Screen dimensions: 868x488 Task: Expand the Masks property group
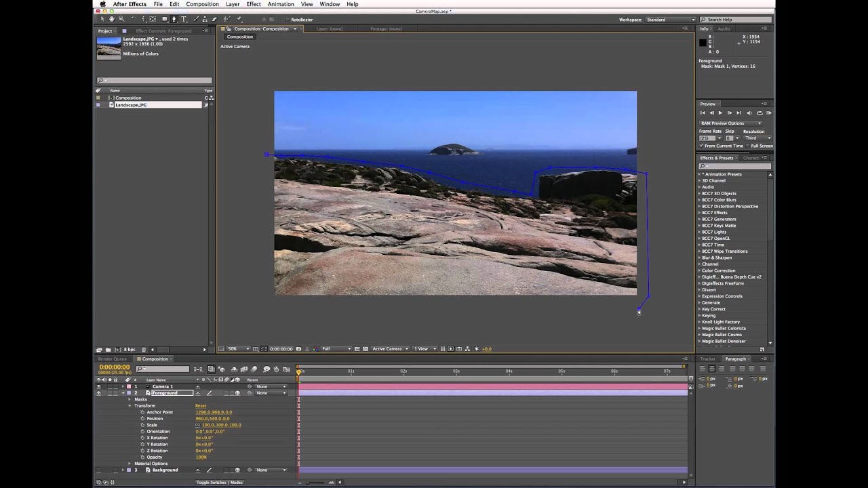130,399
